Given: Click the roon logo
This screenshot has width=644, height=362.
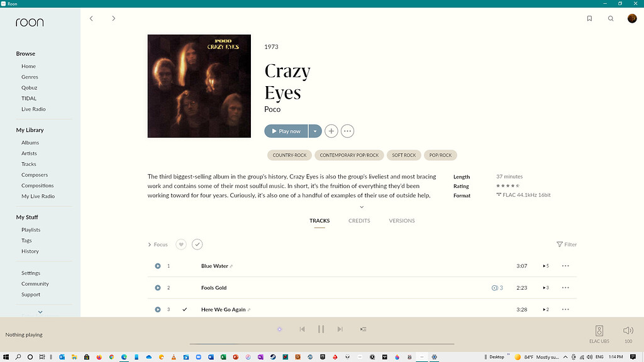Looking at the screenshot, I should 30,23.
